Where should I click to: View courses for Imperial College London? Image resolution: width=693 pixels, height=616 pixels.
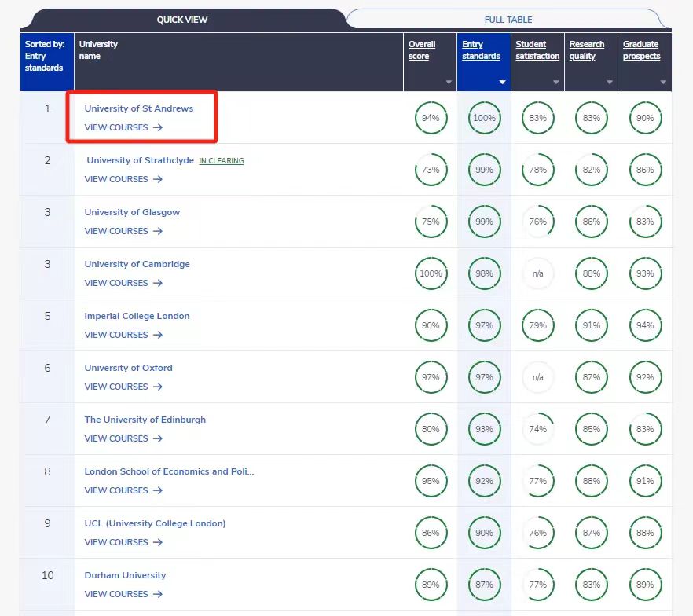123,335
